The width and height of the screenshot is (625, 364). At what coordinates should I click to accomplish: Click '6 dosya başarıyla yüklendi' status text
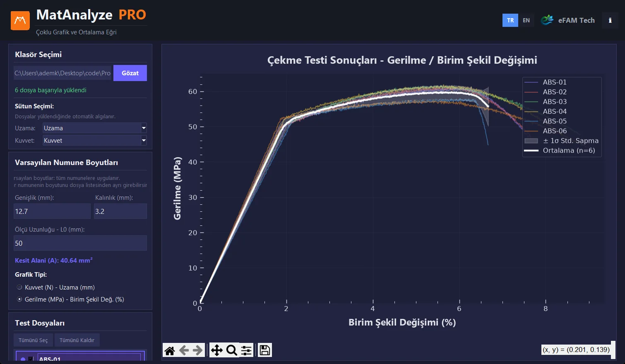(50, 90)
